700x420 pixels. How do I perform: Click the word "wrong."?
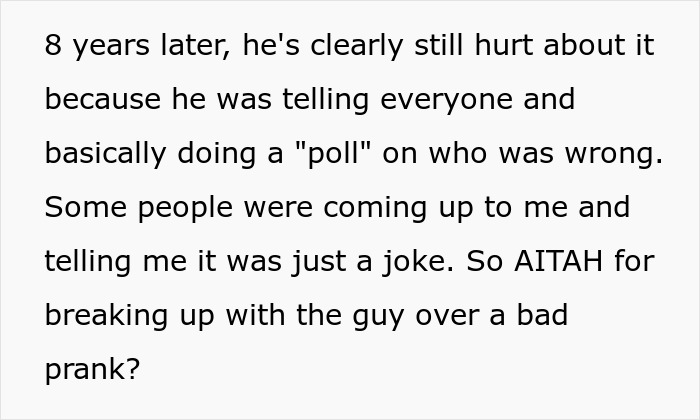click(614, 154)
